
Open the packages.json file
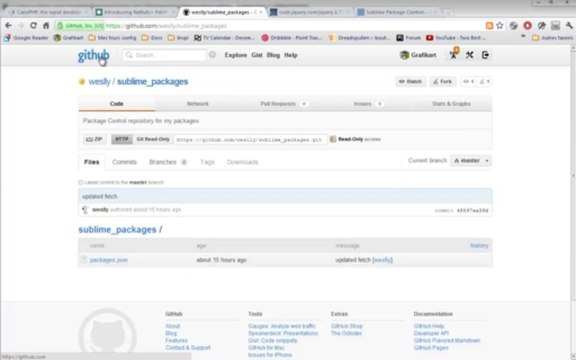[x=109, y=260]
